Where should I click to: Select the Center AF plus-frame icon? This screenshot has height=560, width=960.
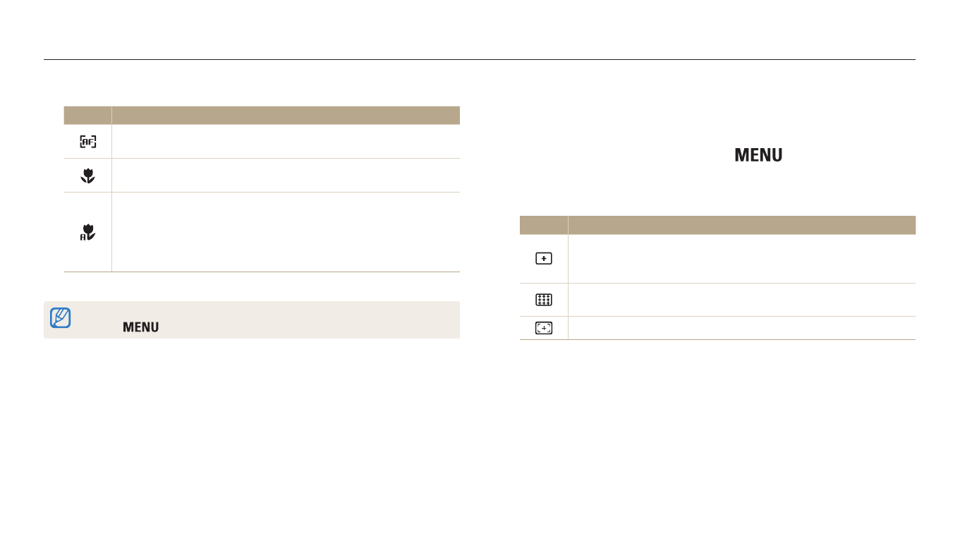point(543,259)
